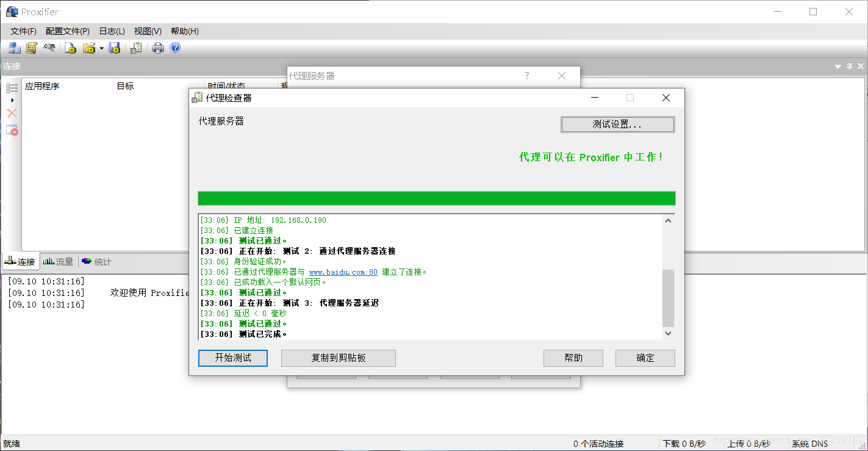
Task: Print log with printer icon
Action: tap(158, 48)
